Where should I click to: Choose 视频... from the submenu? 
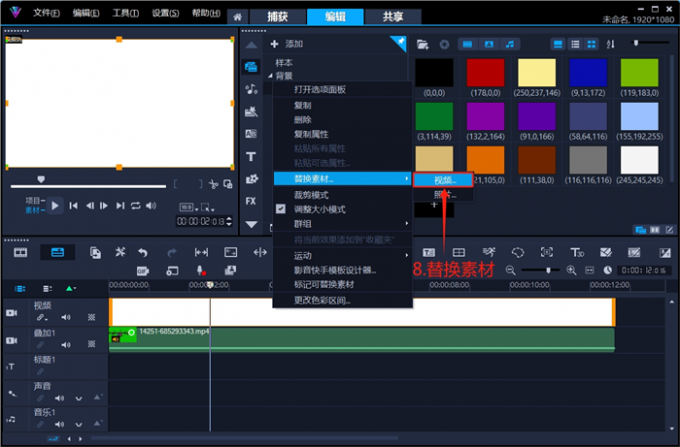click(x=442, y=179)
